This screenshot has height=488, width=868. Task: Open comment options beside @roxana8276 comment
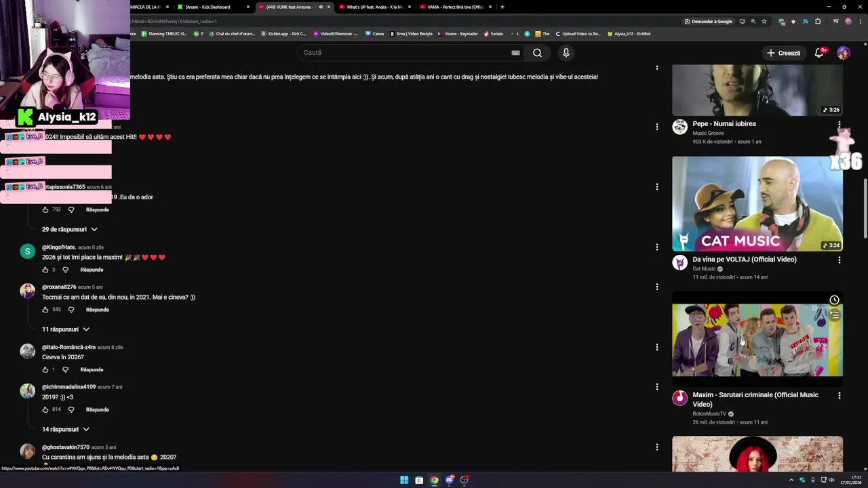click(x=656, y=287)
